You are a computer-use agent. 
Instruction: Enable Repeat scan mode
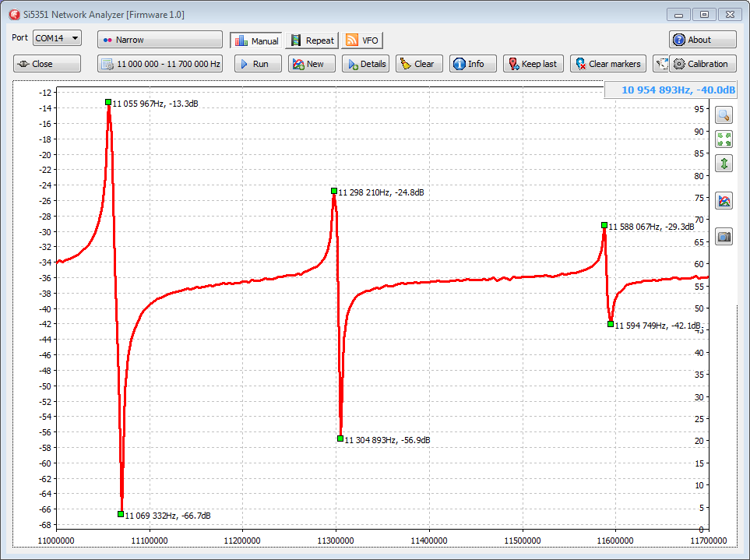pyautogui.click(x=311, y=41)
